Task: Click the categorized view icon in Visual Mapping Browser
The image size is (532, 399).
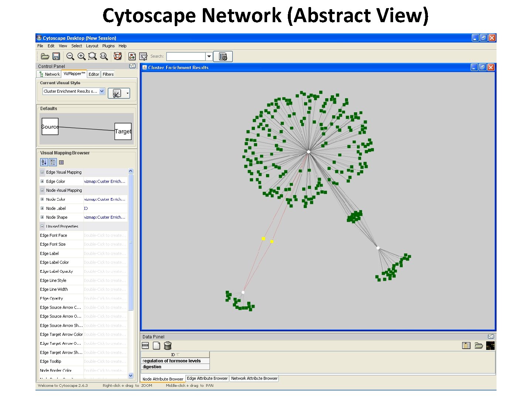Action: (53, 162)
